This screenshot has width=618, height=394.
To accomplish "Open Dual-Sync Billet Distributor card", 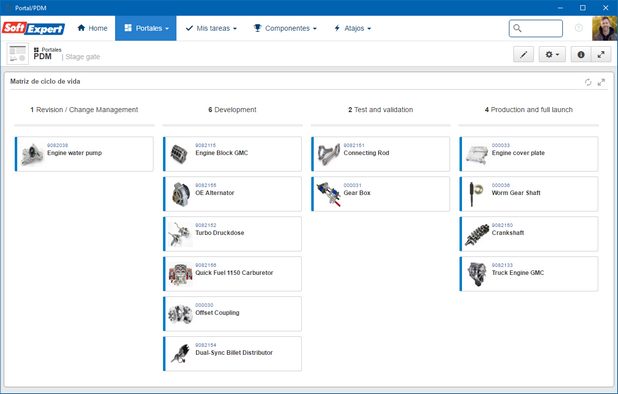I will [233, 354].
